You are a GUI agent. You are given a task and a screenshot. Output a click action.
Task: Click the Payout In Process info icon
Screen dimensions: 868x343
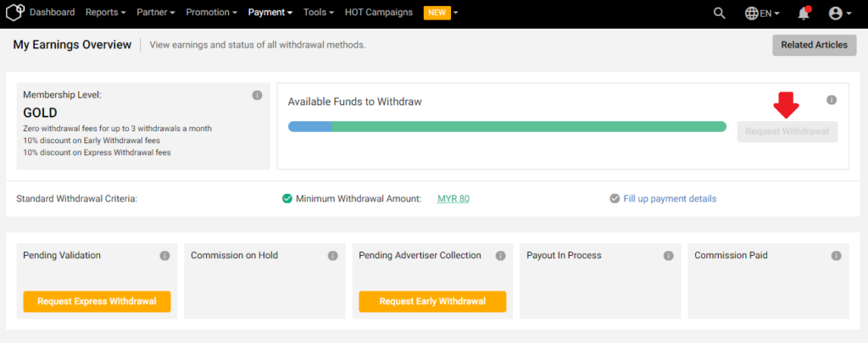pos(668,256)
